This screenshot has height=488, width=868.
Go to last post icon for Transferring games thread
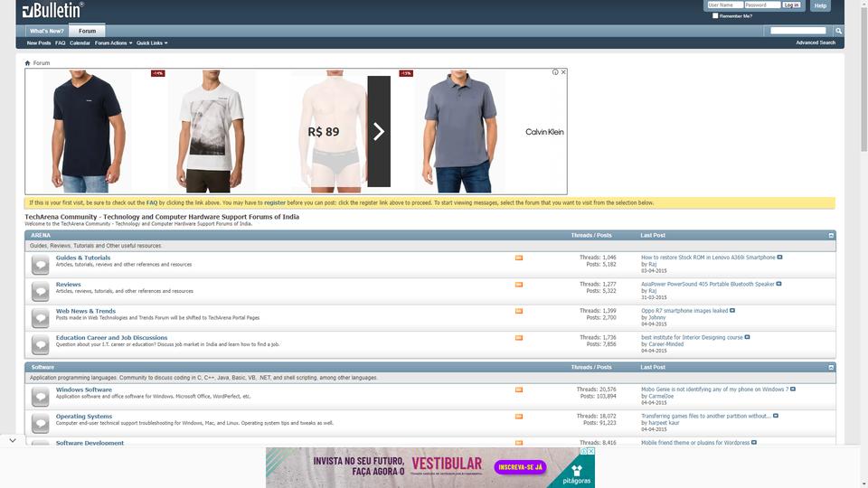point(775,416)
